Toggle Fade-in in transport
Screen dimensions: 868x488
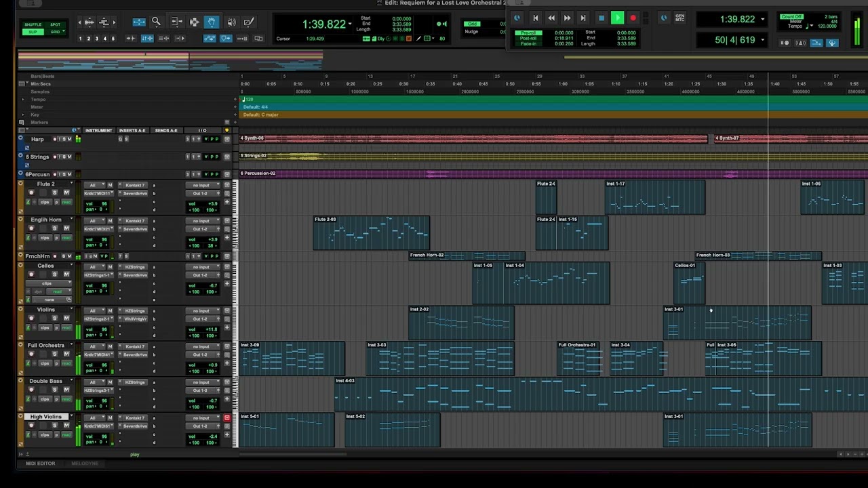pos(528,44)
